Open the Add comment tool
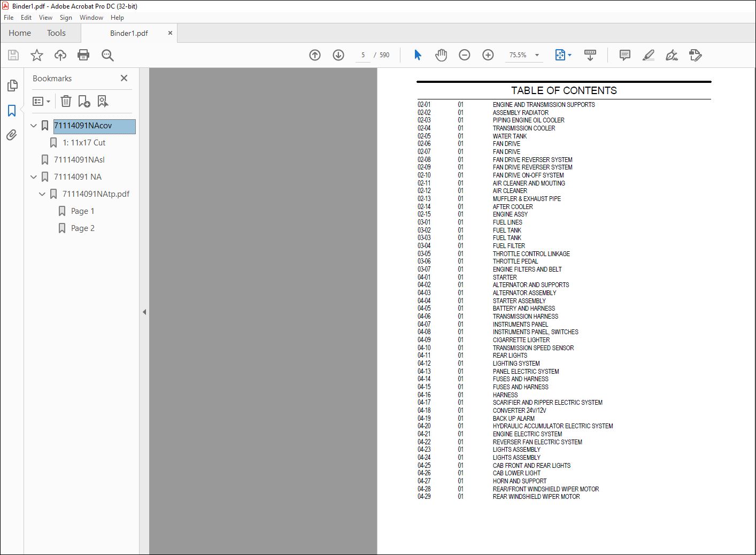Viewport: 756px width, 555px height. tap(624, 55)
